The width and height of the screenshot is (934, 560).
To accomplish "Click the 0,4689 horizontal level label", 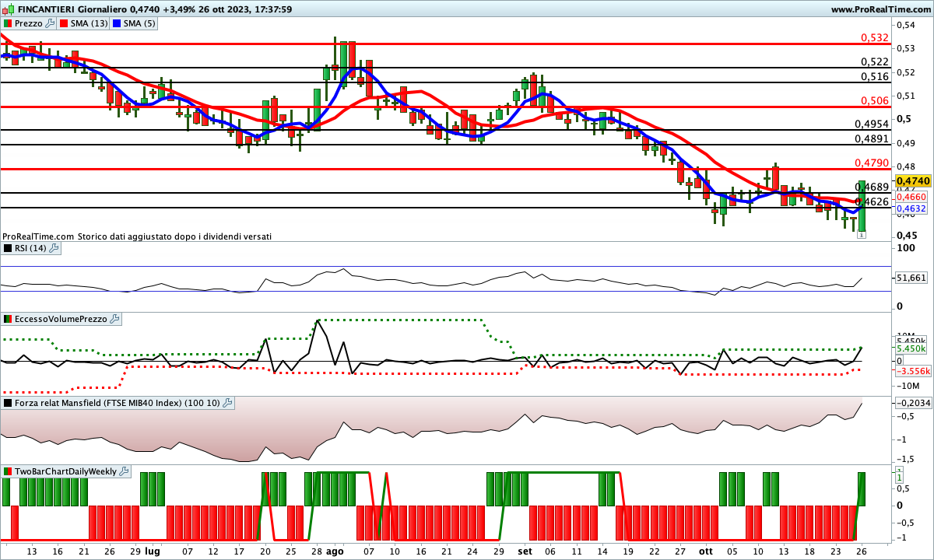I will (x=872, y=187).
